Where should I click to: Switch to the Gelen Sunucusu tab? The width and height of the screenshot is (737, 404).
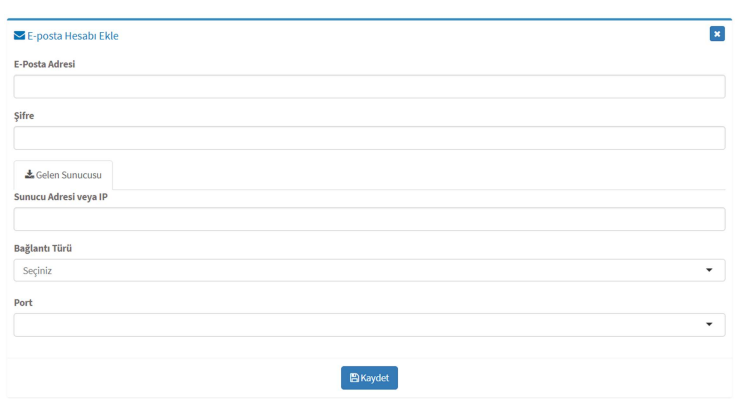coord(63,175)
